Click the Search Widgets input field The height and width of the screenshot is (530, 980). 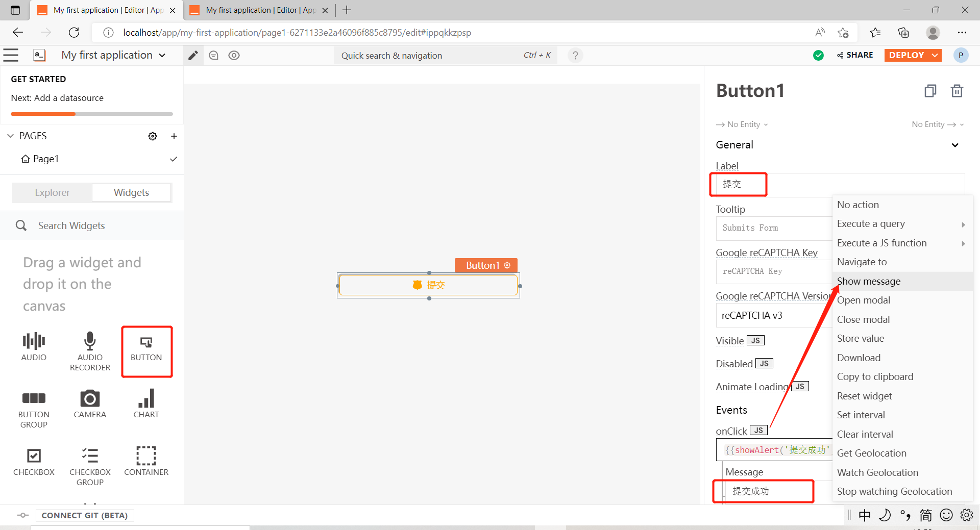pyautogui.click(x=102, y=225)
